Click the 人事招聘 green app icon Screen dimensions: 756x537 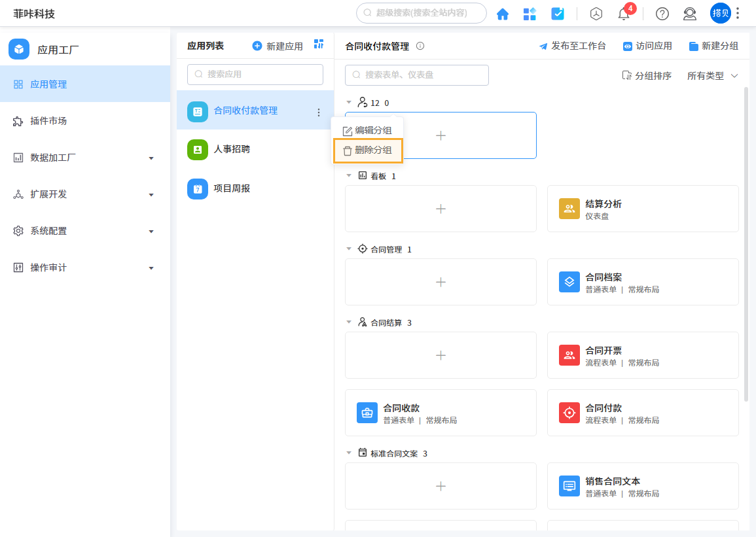pyautogui.click(x=197, y=149)
